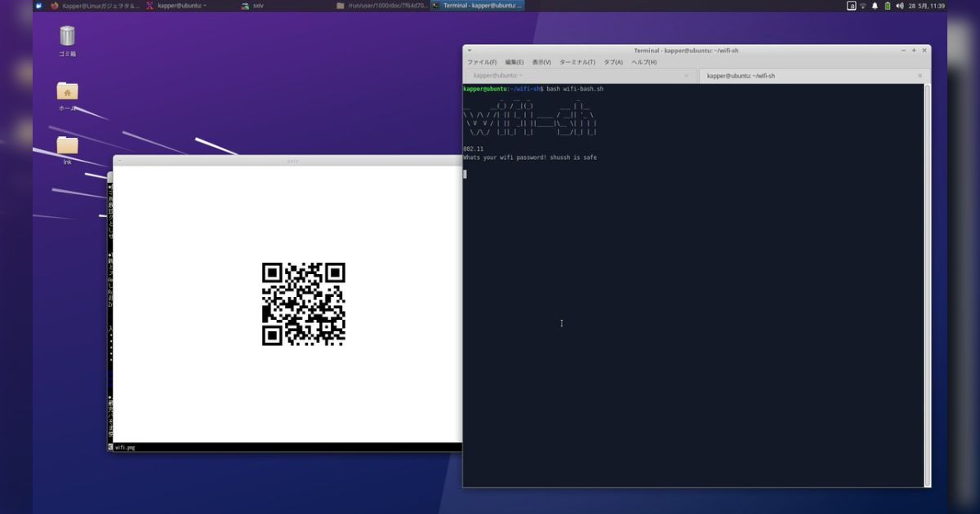
Task: Click the QR code image in sxiv
Action: [304, 304]
